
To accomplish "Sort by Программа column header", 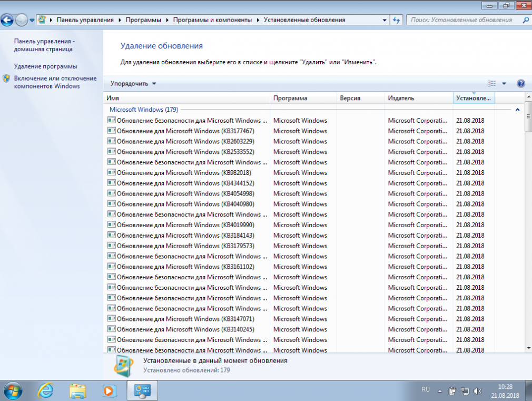I will pyautogui.click(x=303, y=98).
